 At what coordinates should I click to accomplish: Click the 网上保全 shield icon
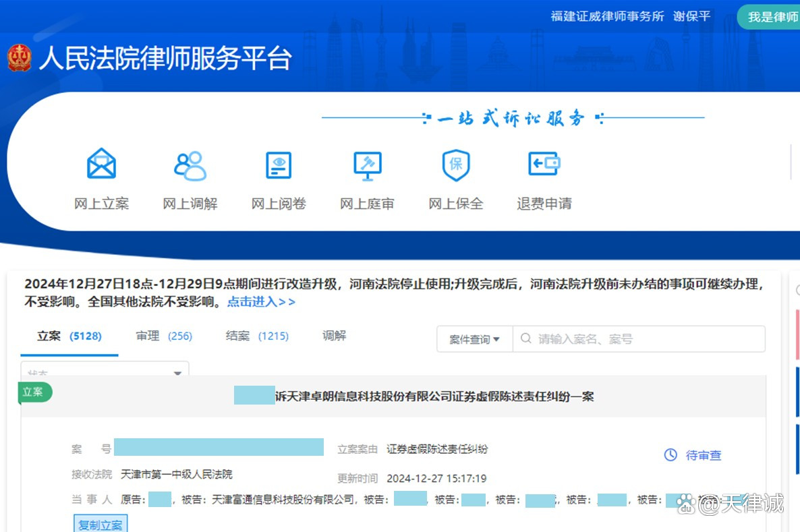pyautogui.click(x=456, y=165)
